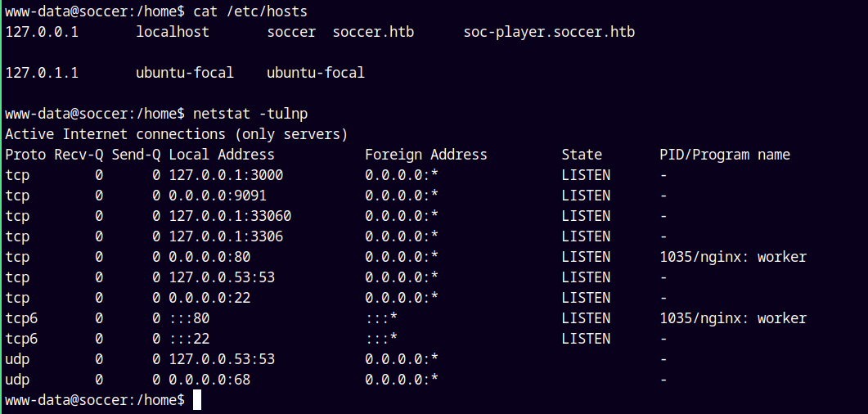Click the 127.0.1.1 IP address
This screenshot has height=414, width=868.
tap(42, 73)
